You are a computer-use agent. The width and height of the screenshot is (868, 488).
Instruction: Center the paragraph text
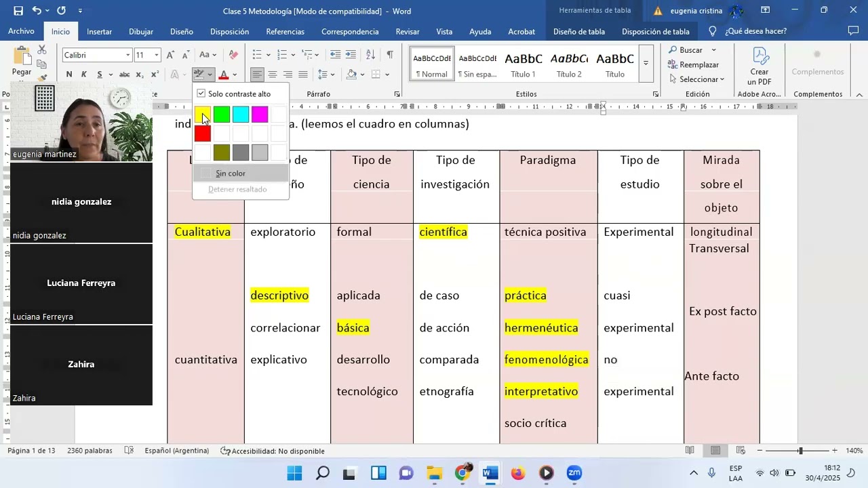tap(273, 75)
